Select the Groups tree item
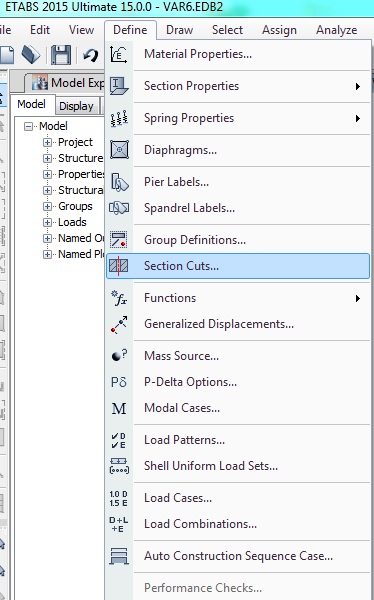The width and height of the screenshot is (374, 600). pos(75,206)
